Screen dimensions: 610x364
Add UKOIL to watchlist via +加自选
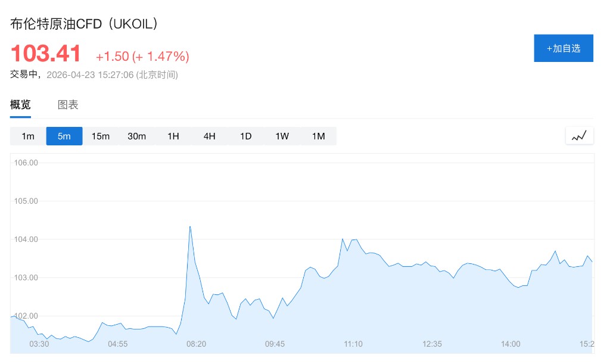pos(563,48)
